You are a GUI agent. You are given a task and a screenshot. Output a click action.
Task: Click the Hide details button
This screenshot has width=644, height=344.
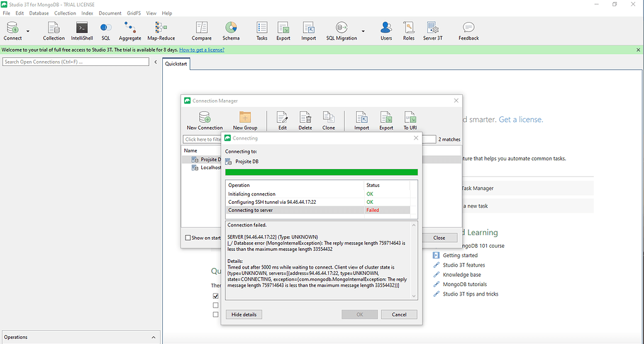click(x=245, y=314)
